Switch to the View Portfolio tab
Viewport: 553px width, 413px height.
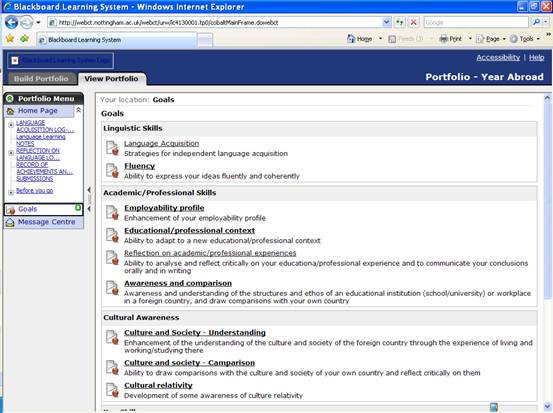[x=112, y=79]
